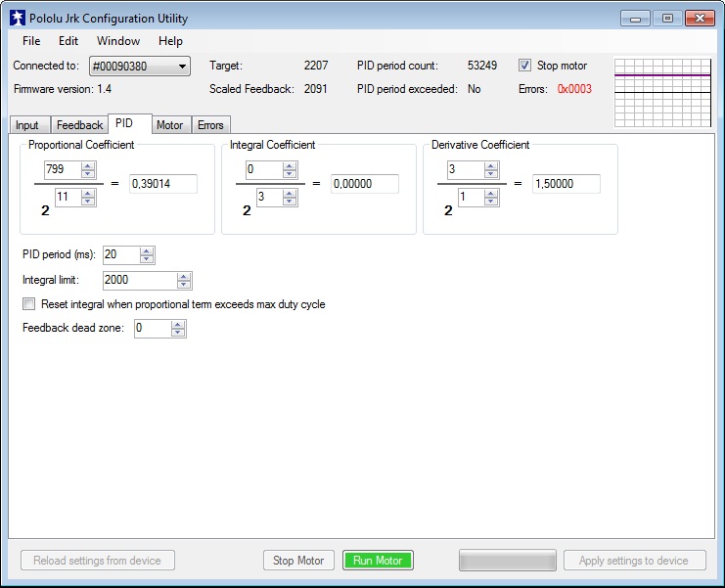Increase the feedback dead zone value
Image resolution: width=725 pixels, height=588 pixels.
pos(178,325)
